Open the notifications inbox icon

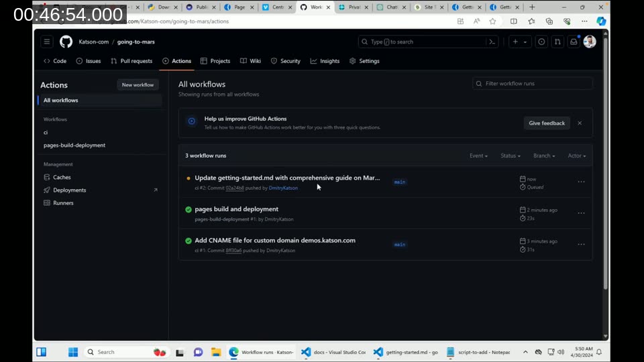[574, 42]
